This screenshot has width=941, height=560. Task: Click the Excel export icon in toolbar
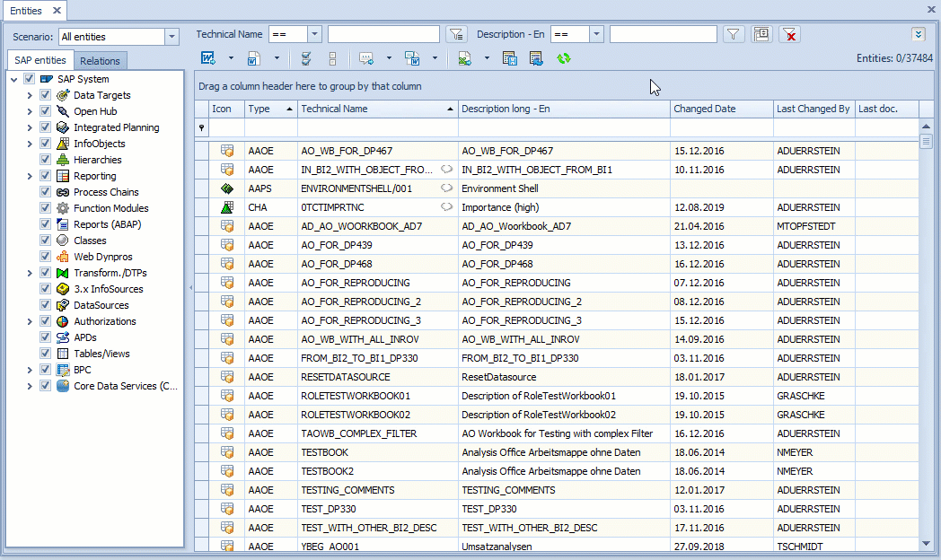pos(464,59)
